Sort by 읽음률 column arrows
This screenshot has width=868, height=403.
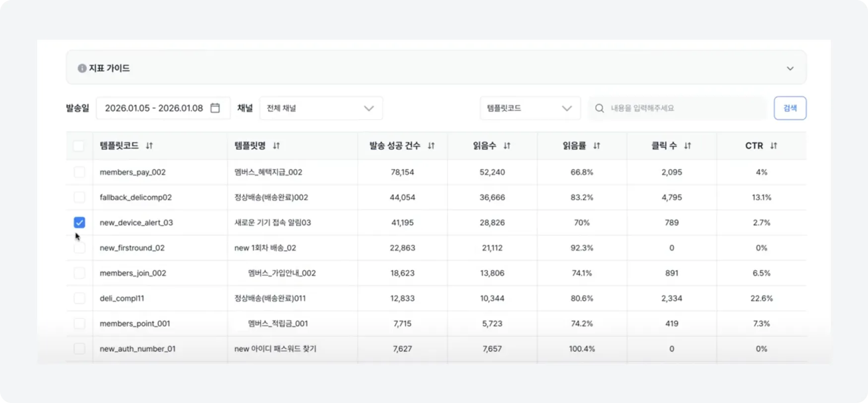pos(597,145)
